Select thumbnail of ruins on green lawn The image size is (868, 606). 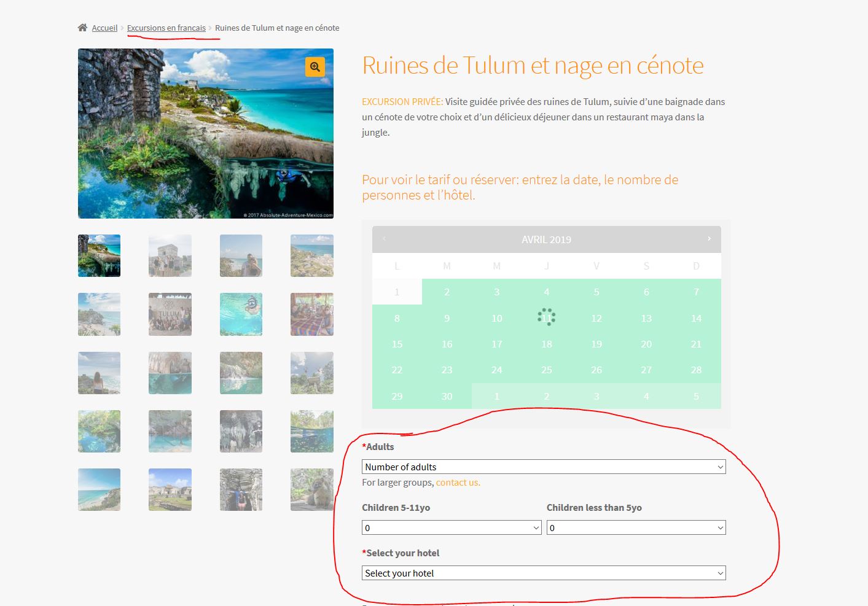pyautogui.click(x=170, y=489)
